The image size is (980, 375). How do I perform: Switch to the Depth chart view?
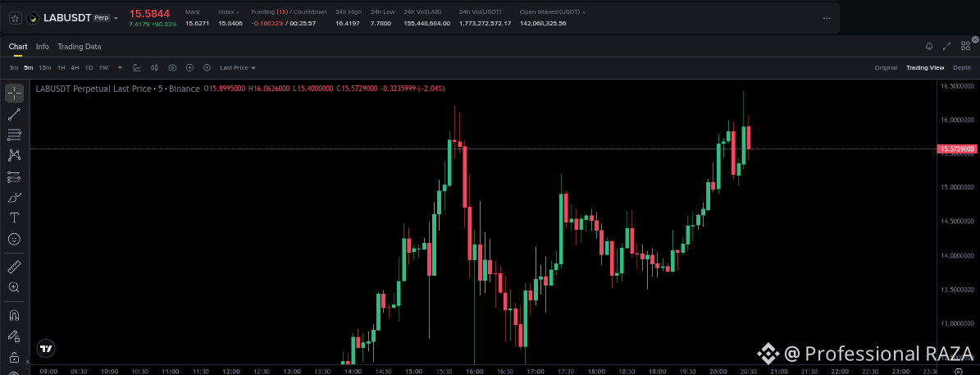962,67
